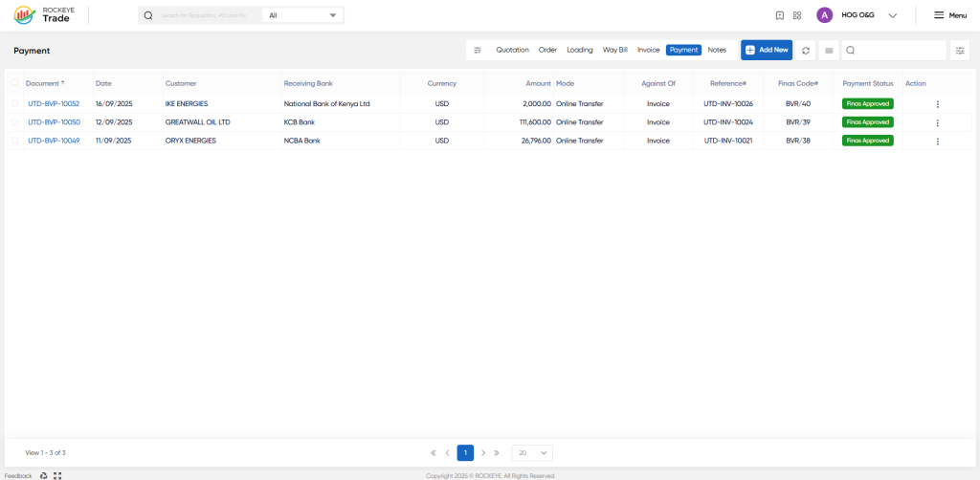Open action menu for UTD-BVP-10052
This screenshot has height=480, width=980.
point(937,105)
